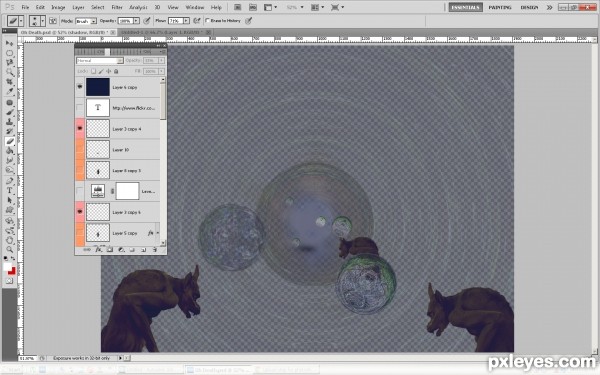
Task: Open the Image menu
Action: pyautogui.click(x=58, y=7)
